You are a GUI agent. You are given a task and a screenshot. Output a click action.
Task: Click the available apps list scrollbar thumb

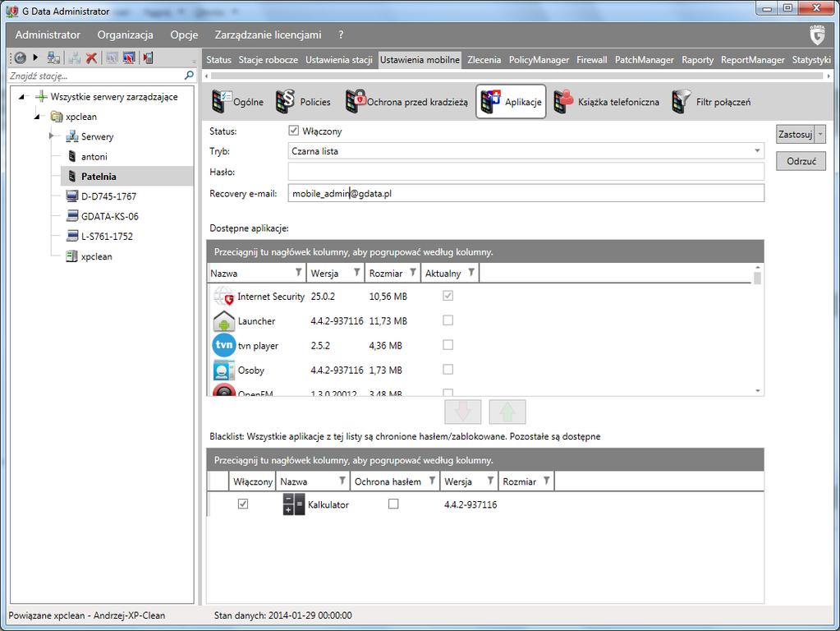(x=758, y=278)
